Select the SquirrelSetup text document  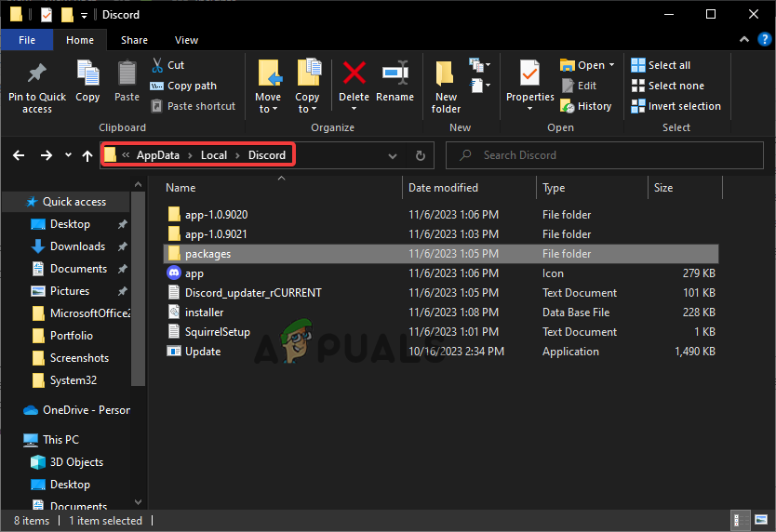tap(440, 332)
